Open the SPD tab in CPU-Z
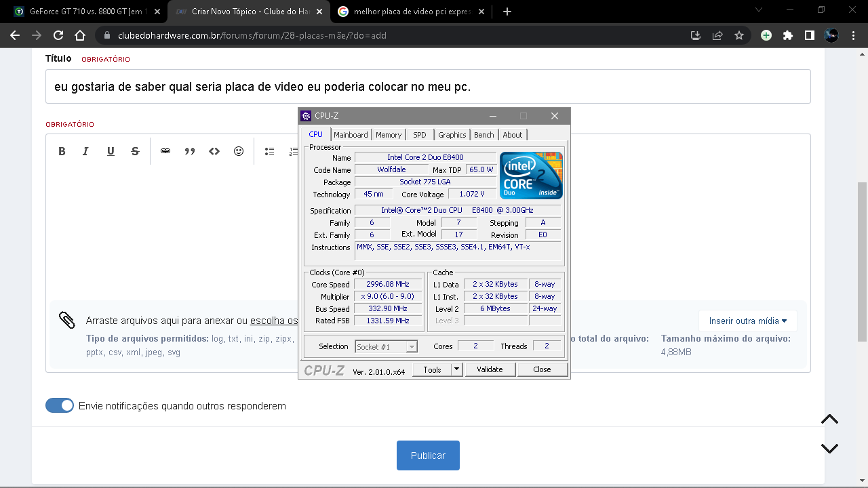 [420, 135]
